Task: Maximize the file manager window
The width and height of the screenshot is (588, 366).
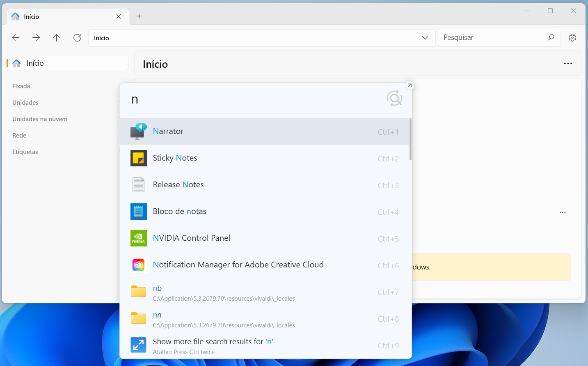Action: (550, 11)
